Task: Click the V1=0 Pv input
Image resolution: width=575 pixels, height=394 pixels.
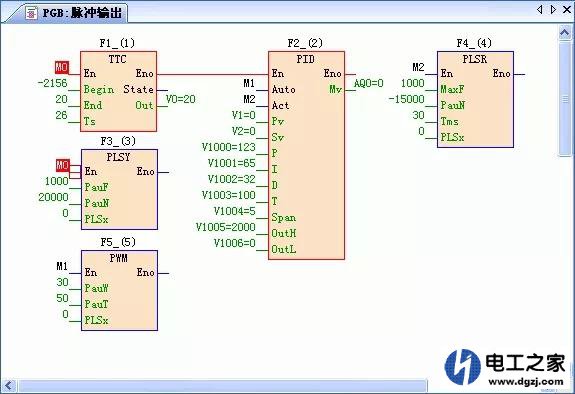Action: [243, 115]
